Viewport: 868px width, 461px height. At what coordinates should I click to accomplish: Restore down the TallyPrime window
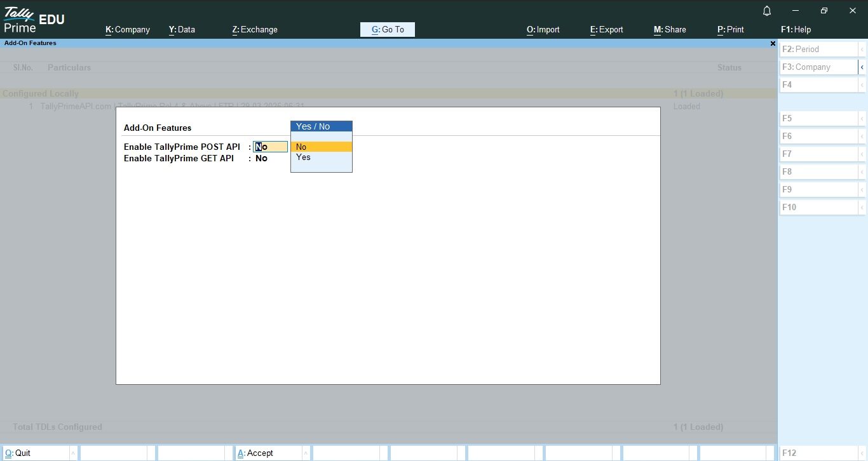coord(824,11)
